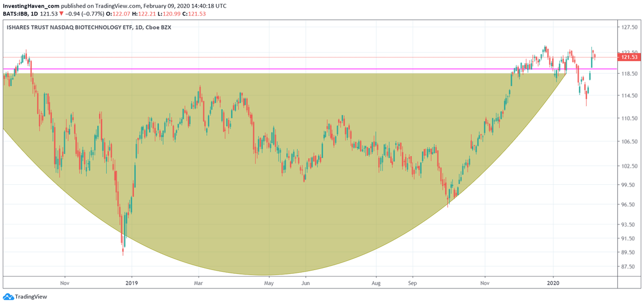Click the Jun time axis label
Screen dimensions: 644x305
click(305, 282)
